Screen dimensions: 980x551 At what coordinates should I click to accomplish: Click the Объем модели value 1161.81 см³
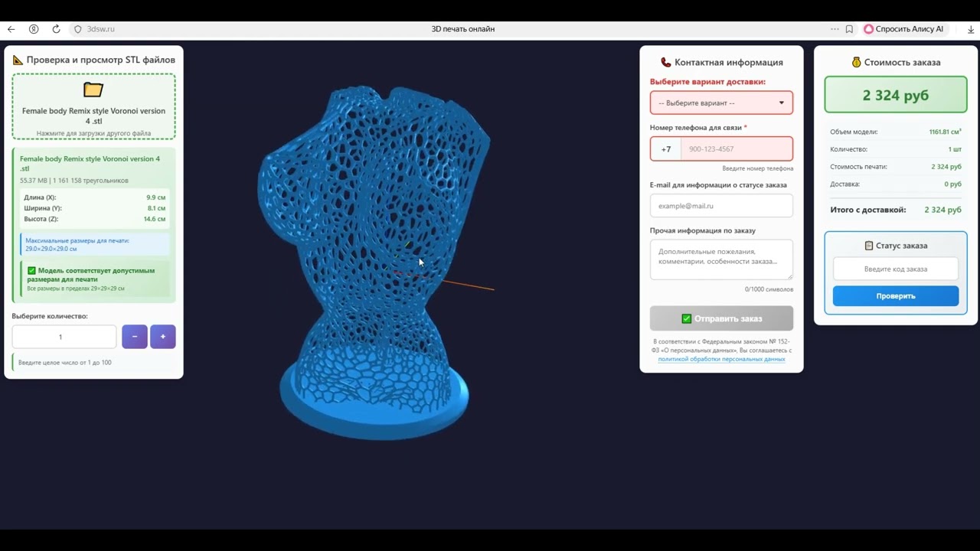coord(945,132)
